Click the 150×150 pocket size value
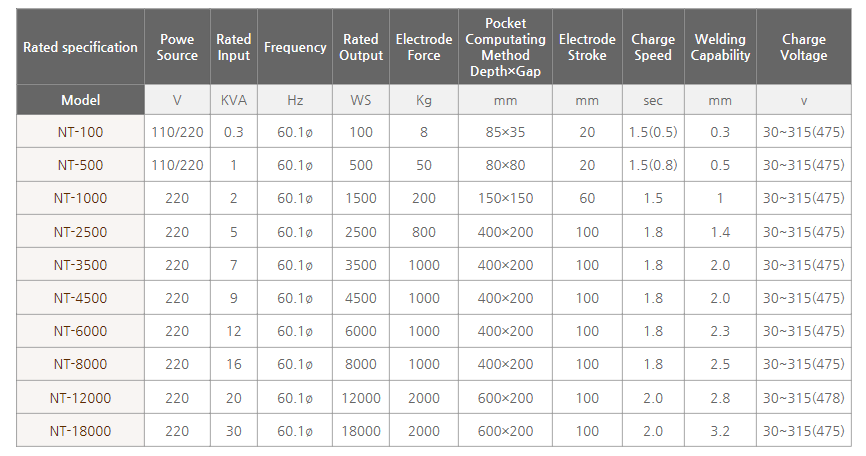 point(505,198)
